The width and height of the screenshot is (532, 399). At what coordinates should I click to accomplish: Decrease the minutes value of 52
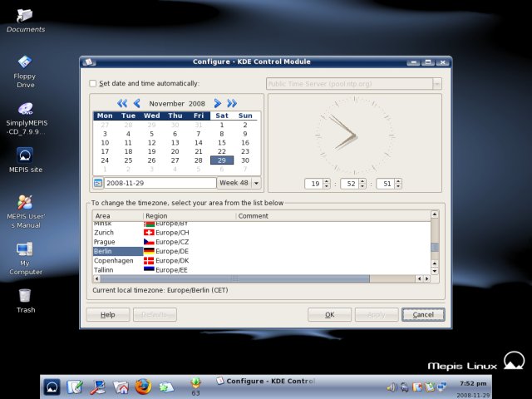click(x=362, y=186)
